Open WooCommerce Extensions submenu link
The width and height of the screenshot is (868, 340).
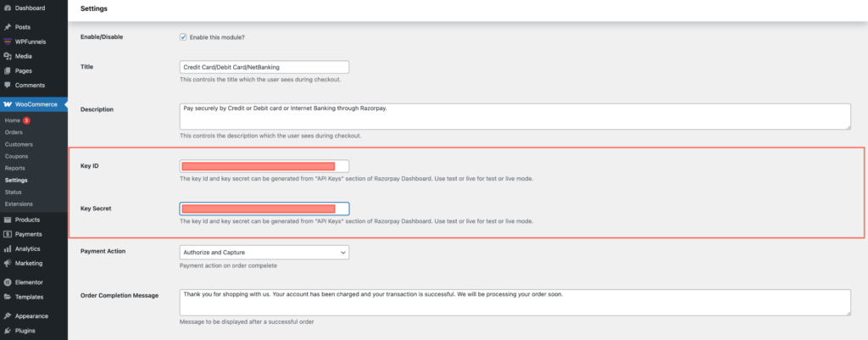pyautogui.click(x=19, y=203)
